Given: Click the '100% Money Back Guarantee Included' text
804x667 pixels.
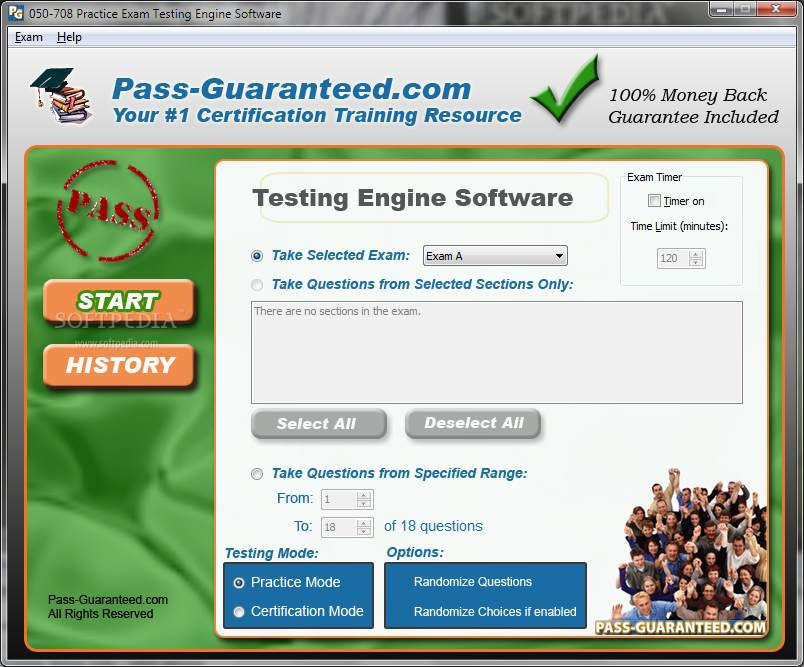Looking at the screenshot, I should pos(693,106).
